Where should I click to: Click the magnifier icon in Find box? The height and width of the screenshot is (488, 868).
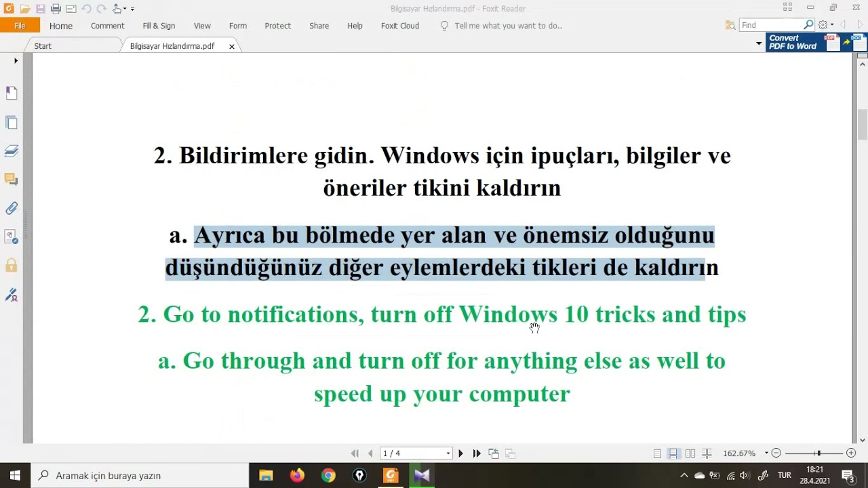point(808,25)
